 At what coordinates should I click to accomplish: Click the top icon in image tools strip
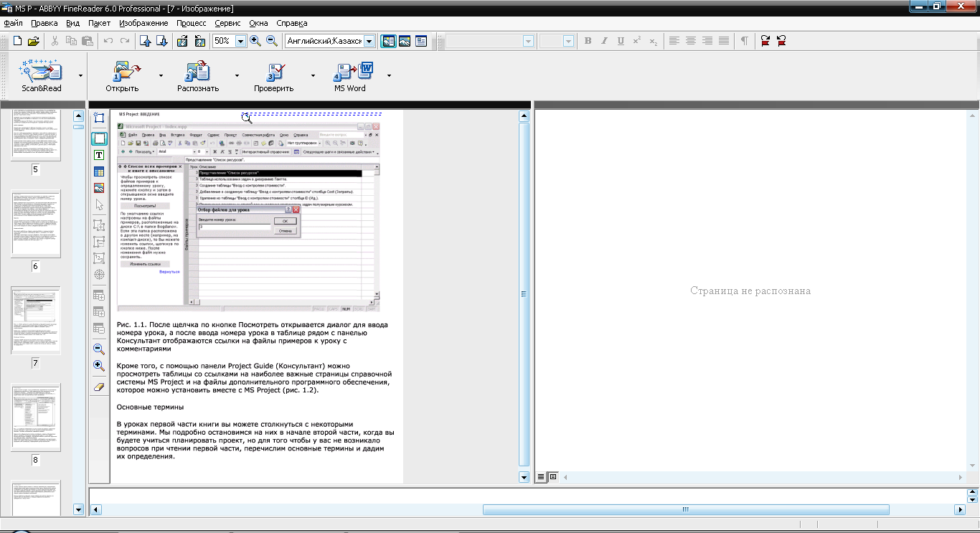(99, 117)
